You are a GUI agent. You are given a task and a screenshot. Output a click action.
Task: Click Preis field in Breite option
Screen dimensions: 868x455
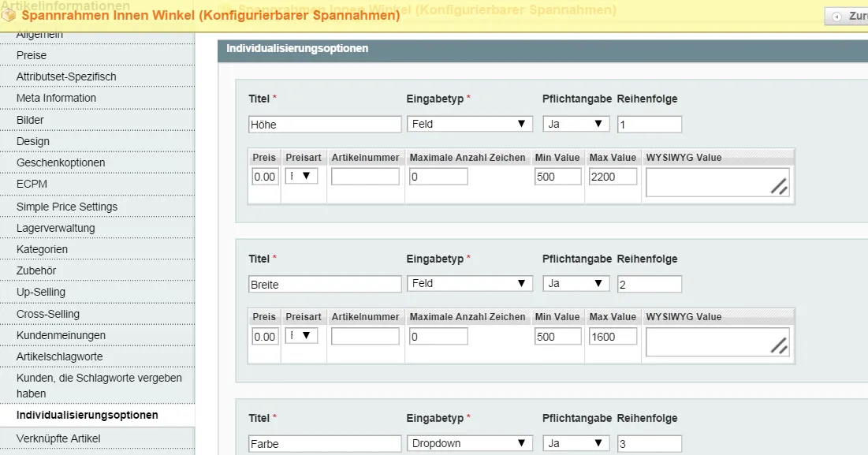[265, 337]
